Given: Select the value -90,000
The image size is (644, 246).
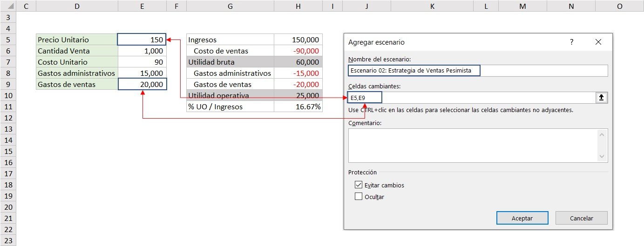Looking at the screenshot, I should tap(298, 51).
